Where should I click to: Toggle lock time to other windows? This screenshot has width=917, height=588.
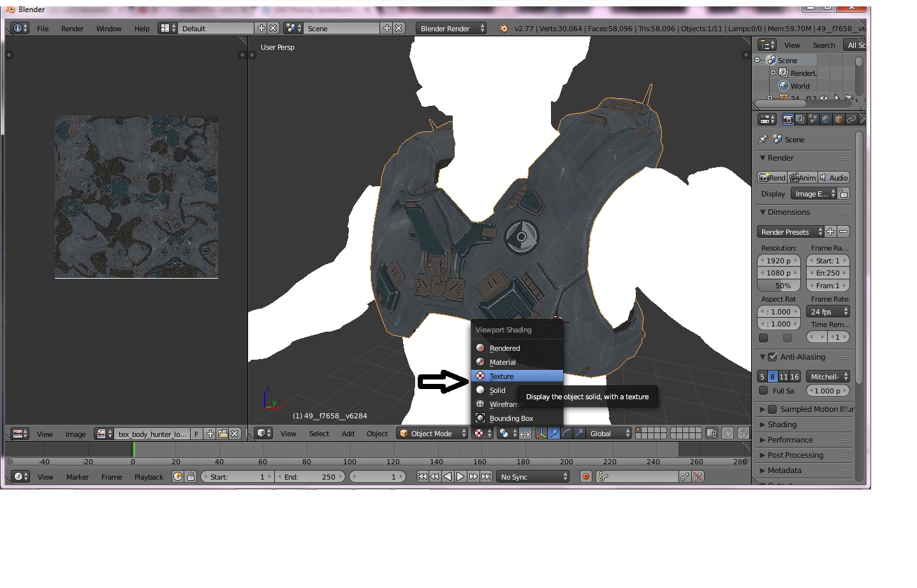click(x=190, y=476)
